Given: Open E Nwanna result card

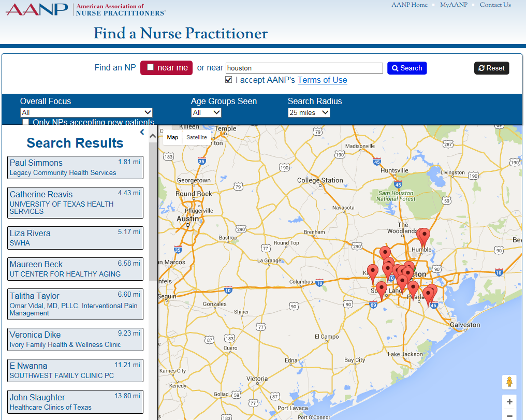Looking at the screenshot, I should 75,371.
